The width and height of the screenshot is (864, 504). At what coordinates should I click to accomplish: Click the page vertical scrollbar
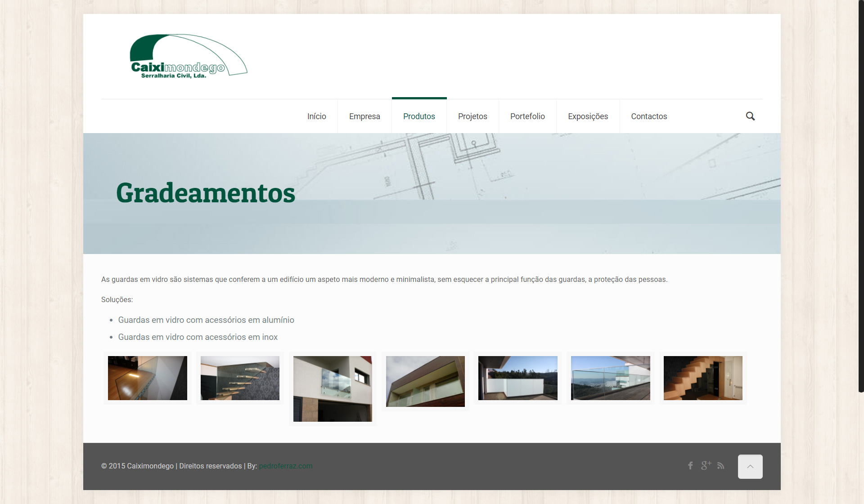pos(861,196)
